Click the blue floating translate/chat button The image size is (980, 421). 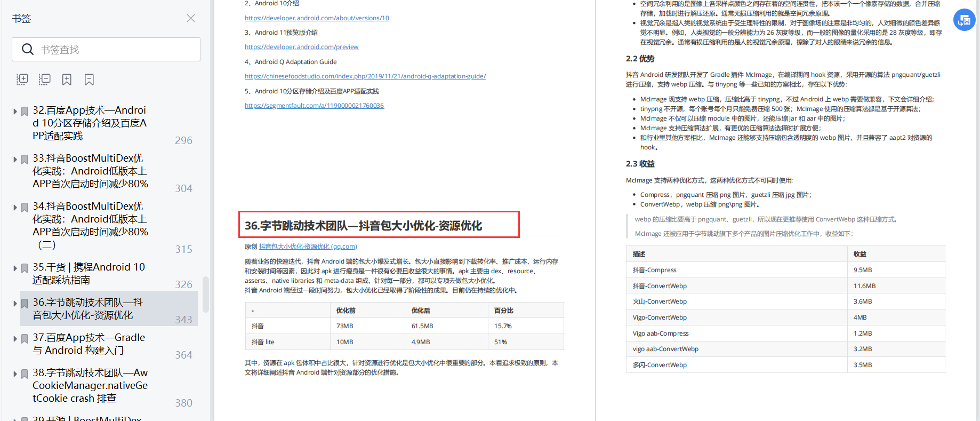click(965, 20)
